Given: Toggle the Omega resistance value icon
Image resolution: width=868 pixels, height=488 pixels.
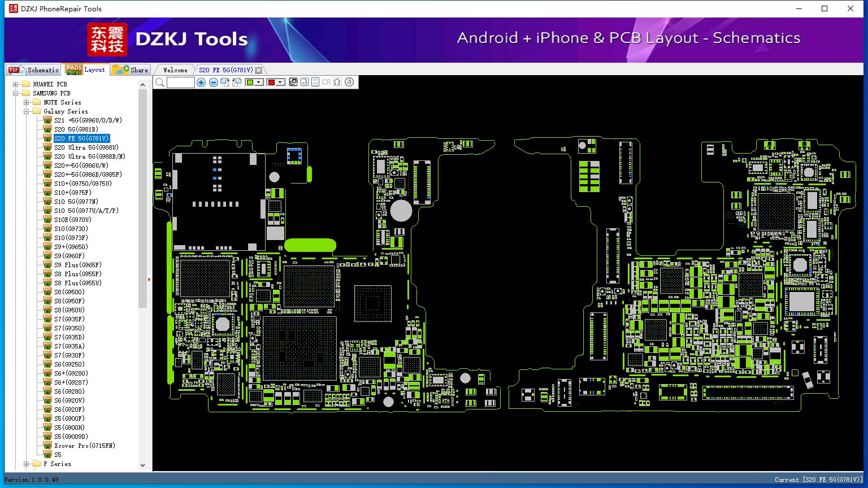Looking at the screenshot, I should [x=337, y=82].
